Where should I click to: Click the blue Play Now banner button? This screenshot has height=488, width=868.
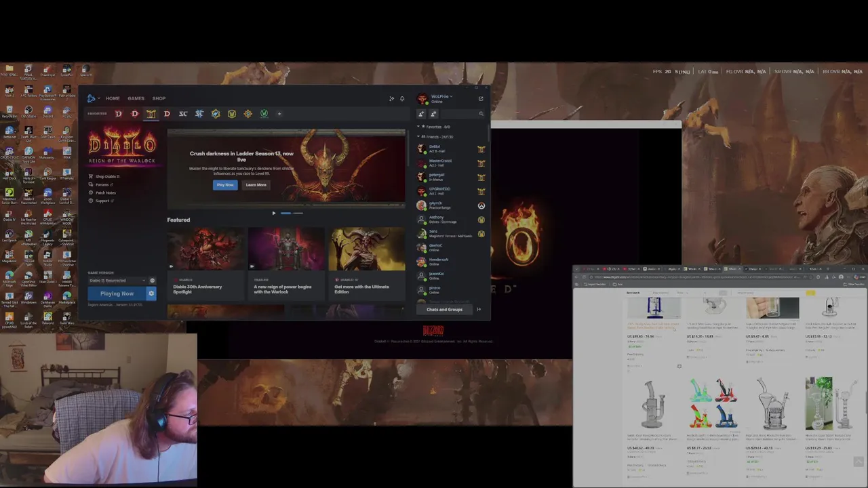[x=225, y=185]
